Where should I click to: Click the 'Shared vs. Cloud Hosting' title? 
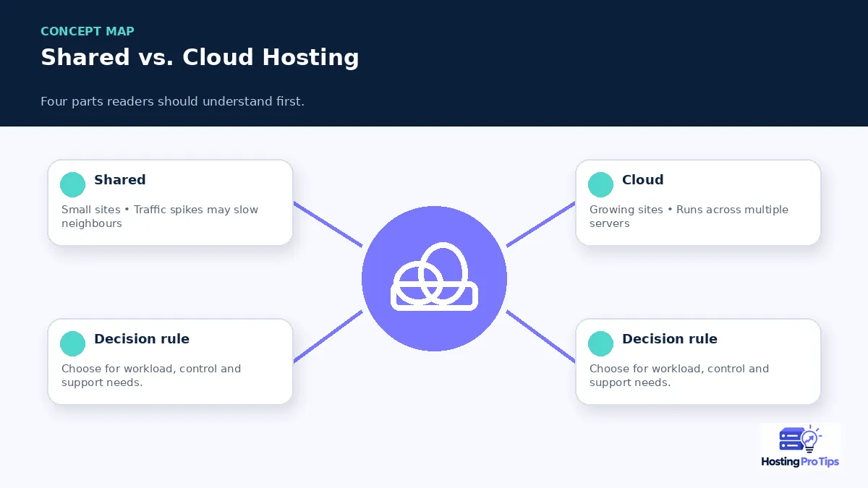tap(200, 58)
